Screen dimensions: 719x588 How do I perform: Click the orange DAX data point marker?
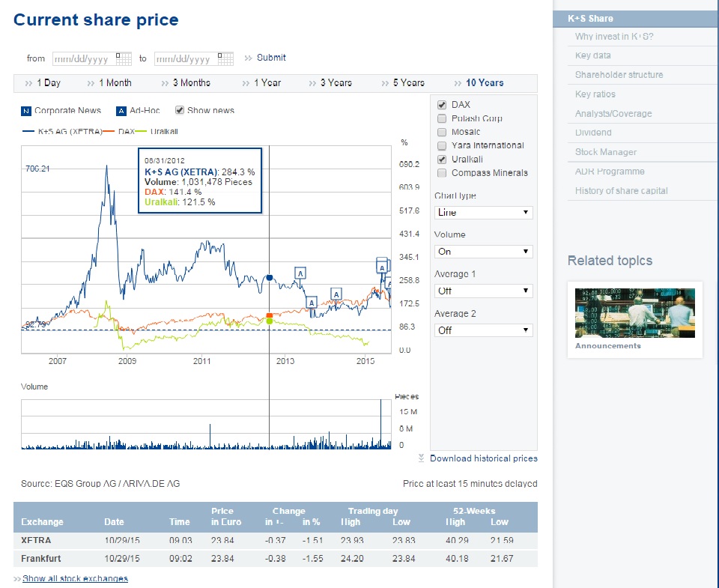pyautogui.click(x=270, y=315)
